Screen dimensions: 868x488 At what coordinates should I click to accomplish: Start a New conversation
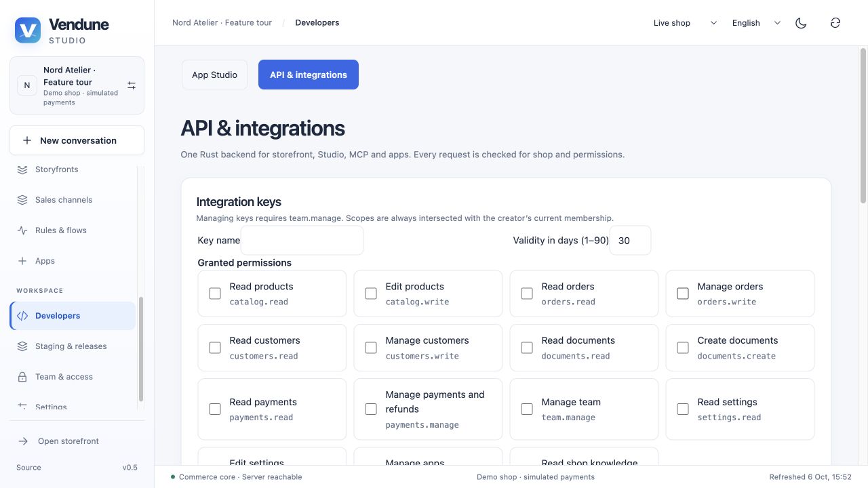pyautogui.click(x=77, y=140)
